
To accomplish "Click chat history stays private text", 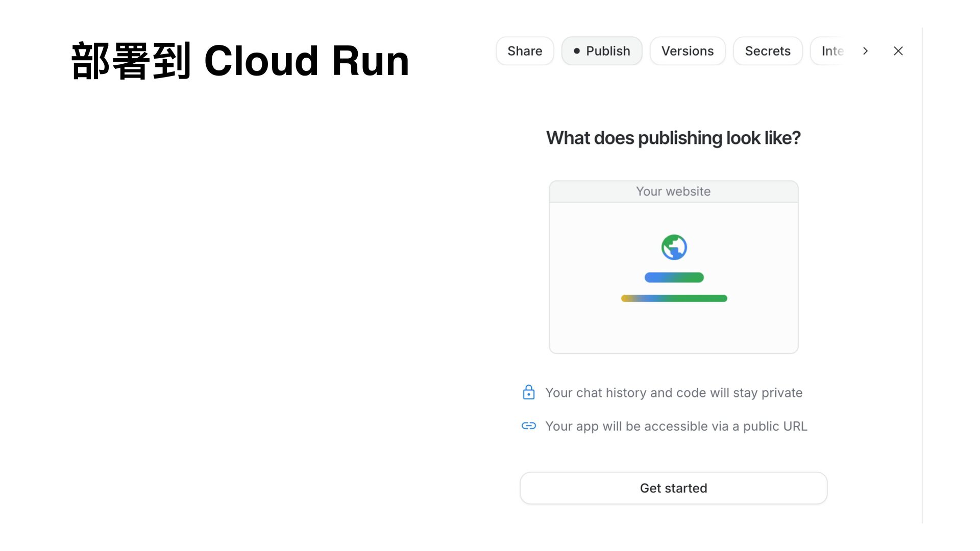I will [x=674, y=393].
